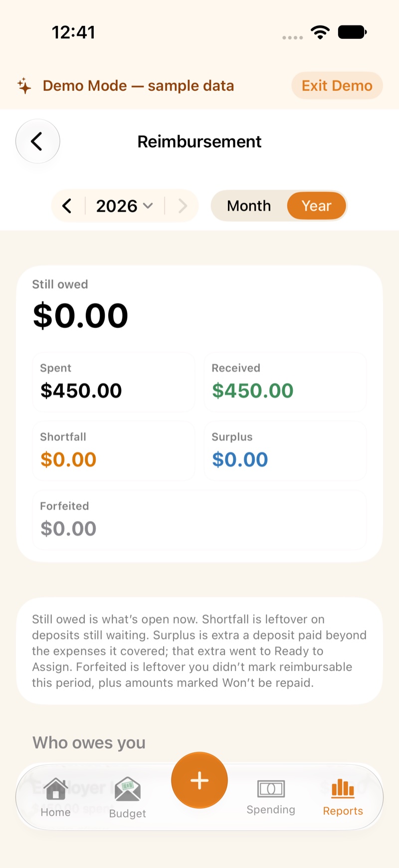Tap the Forfeited $0.00 card
This screenshot has width=399, height=868.
[x=199, y=520]
